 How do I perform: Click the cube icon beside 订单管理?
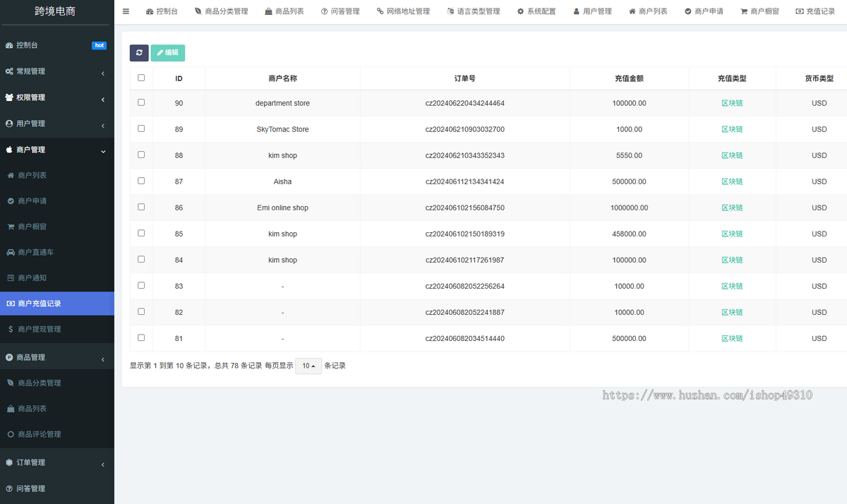[x=9, y=462]
